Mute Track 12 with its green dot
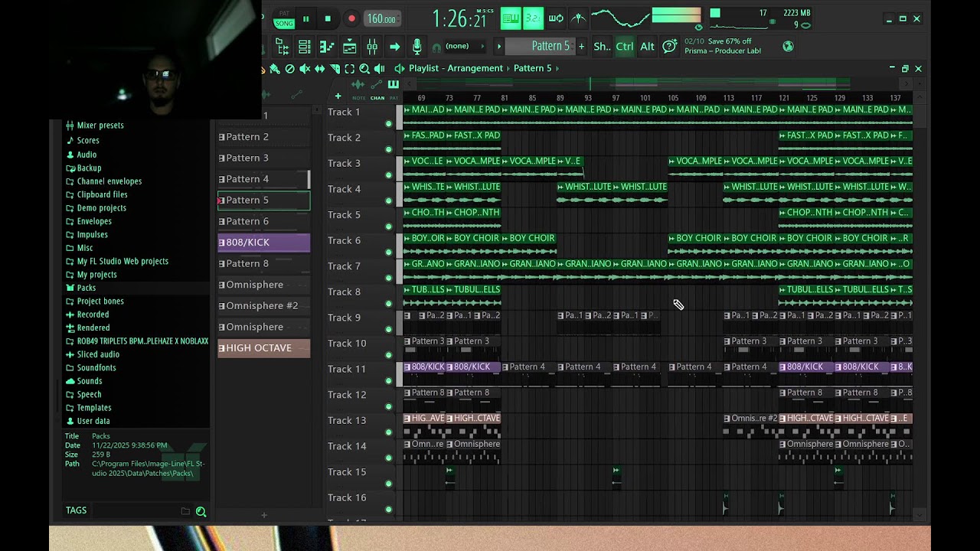Image resolution: width=980 pixels, height=551 pixels. 388,406
